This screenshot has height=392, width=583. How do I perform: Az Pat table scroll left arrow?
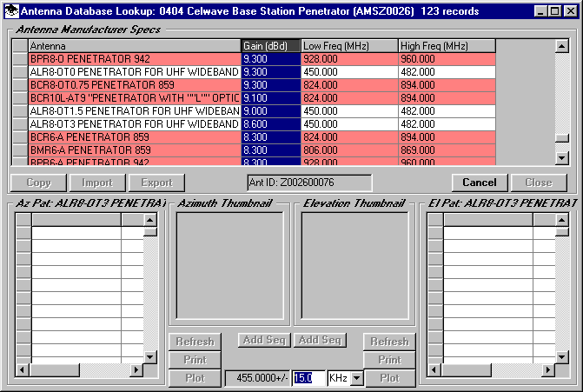(22, 370)
